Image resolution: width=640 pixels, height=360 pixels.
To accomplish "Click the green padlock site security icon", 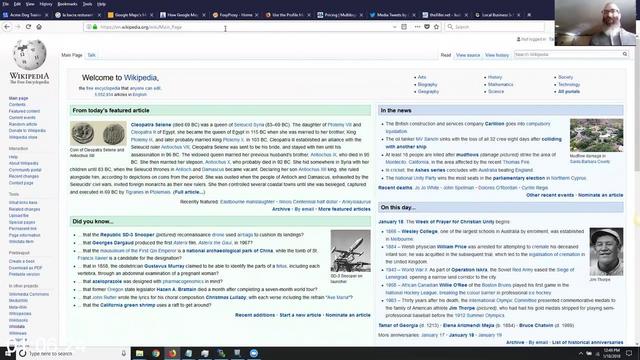I will click(95, 27).
